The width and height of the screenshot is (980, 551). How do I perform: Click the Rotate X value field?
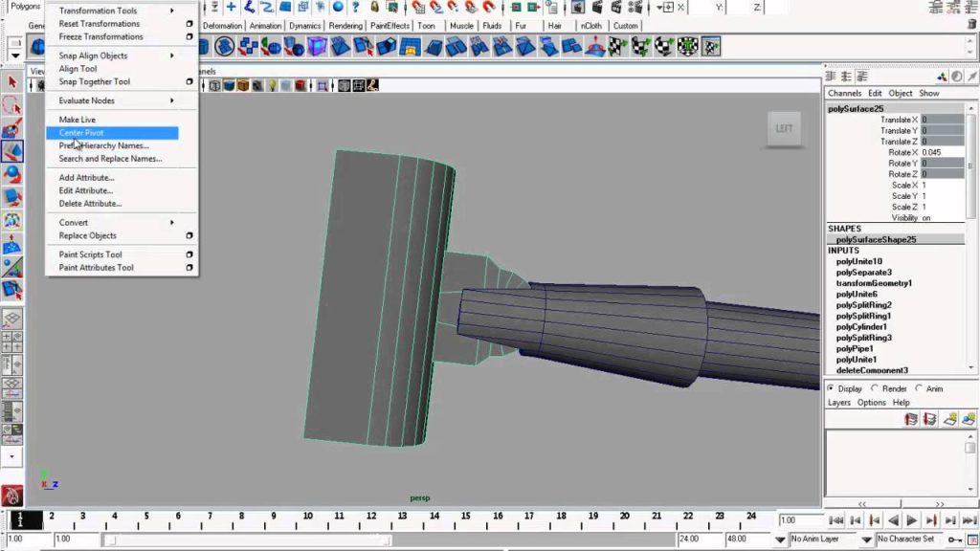[x=943, y=152]
